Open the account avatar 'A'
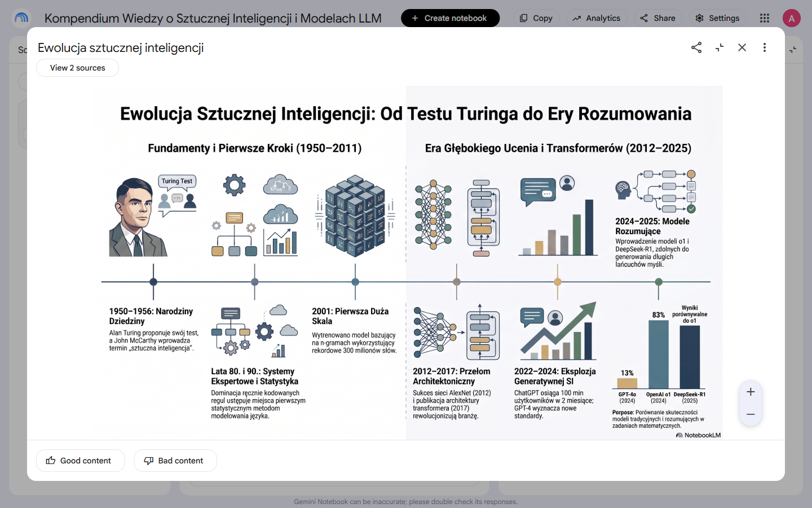812x508 pixels. (792, 18)
